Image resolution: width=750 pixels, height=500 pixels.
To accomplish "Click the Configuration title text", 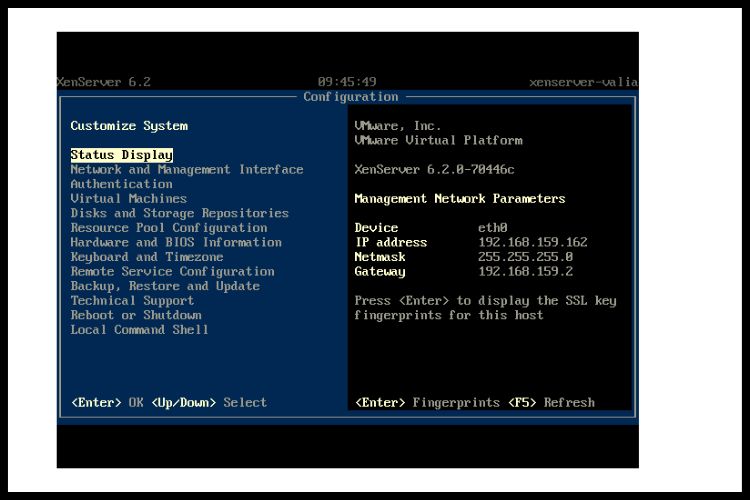I will [351, 97].
